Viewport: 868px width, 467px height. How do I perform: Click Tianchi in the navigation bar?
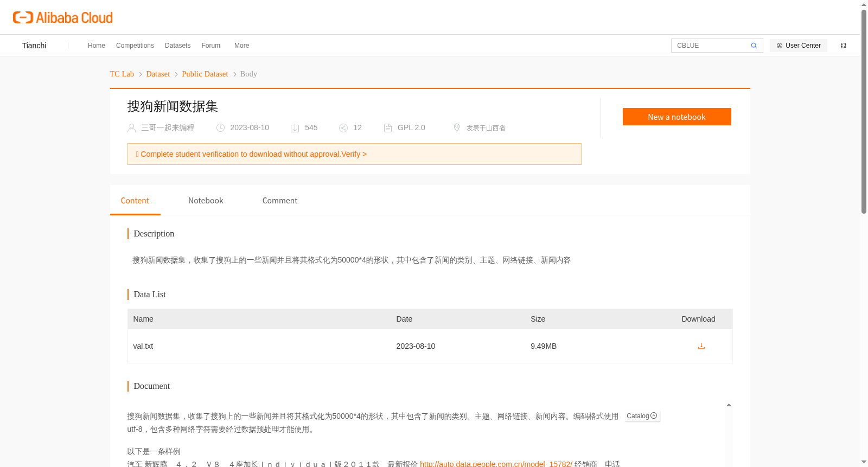pos(34,46)
